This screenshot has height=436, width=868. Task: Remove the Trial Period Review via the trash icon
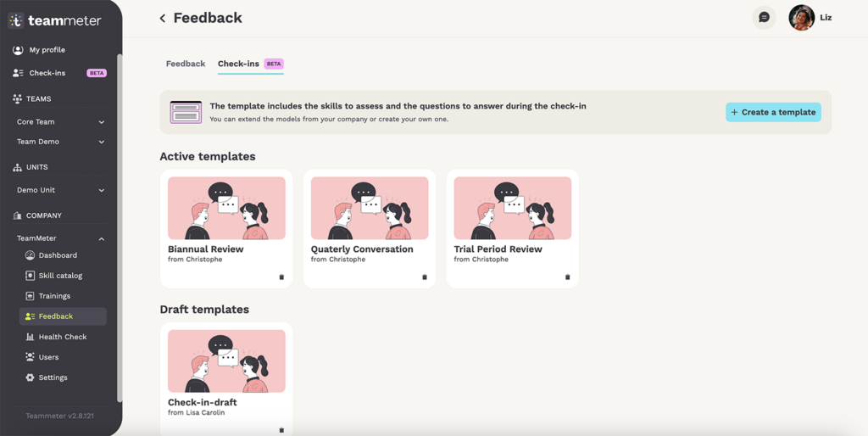click(x=567, y=277)
